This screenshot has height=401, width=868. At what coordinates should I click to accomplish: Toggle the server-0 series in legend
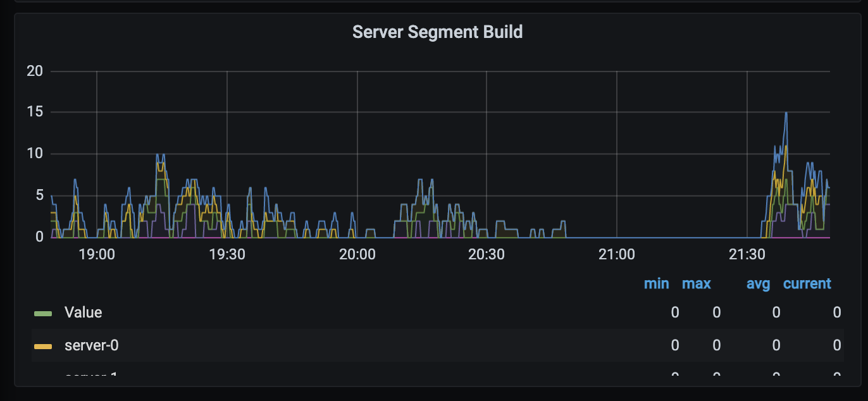coord(91,345)
